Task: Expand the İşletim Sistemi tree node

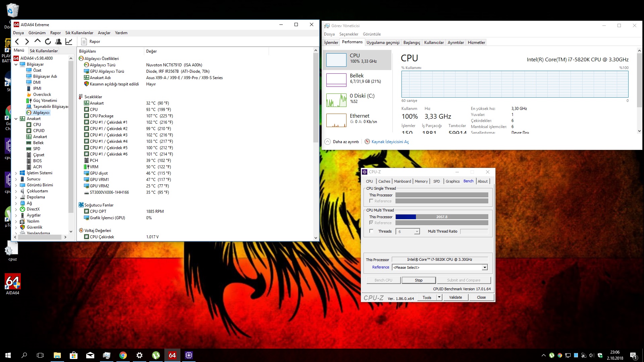Action: (16, 173)
